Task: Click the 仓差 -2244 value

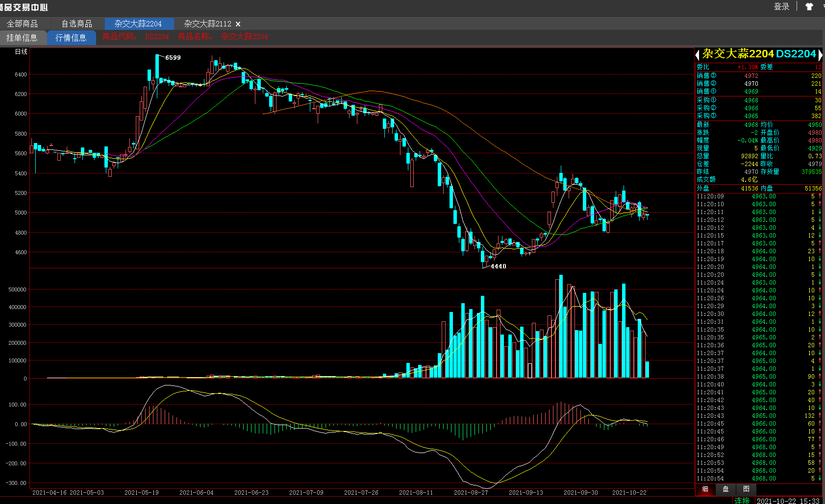Action: pos(750,164)
